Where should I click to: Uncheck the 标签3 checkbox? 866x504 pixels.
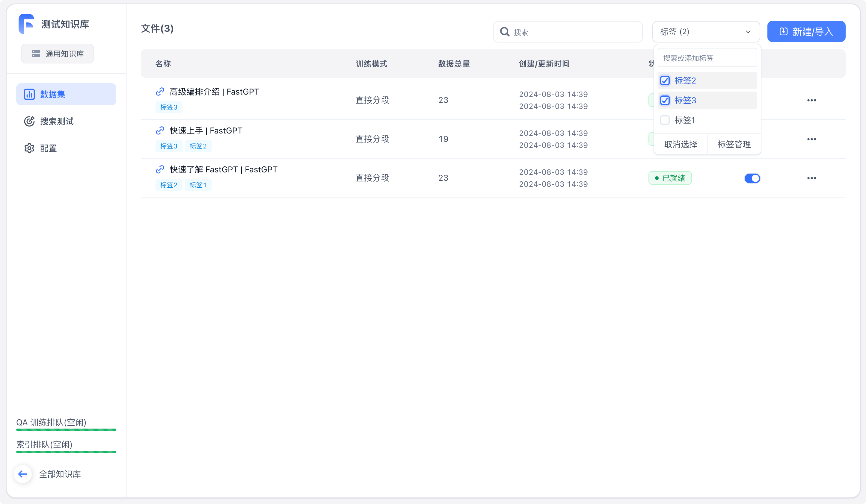tap(665, 100)
